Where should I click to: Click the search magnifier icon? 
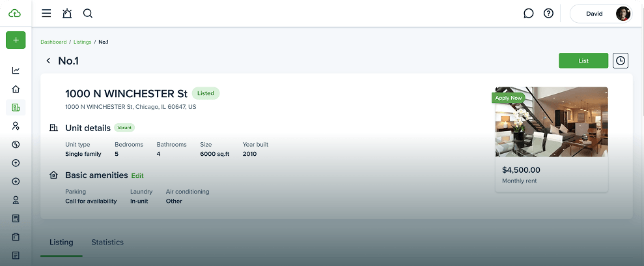[x=87, y=14]
